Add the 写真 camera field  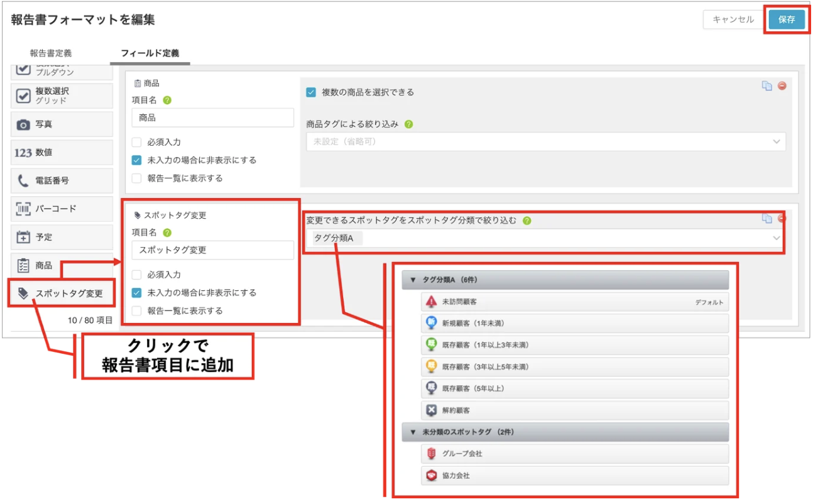point(62,124)
